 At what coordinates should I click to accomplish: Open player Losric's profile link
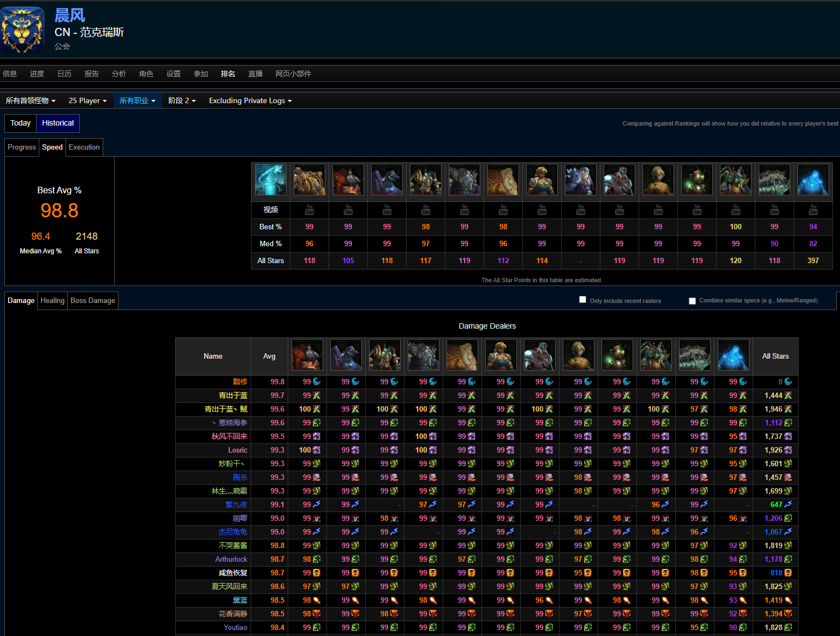tap(237, 450)
